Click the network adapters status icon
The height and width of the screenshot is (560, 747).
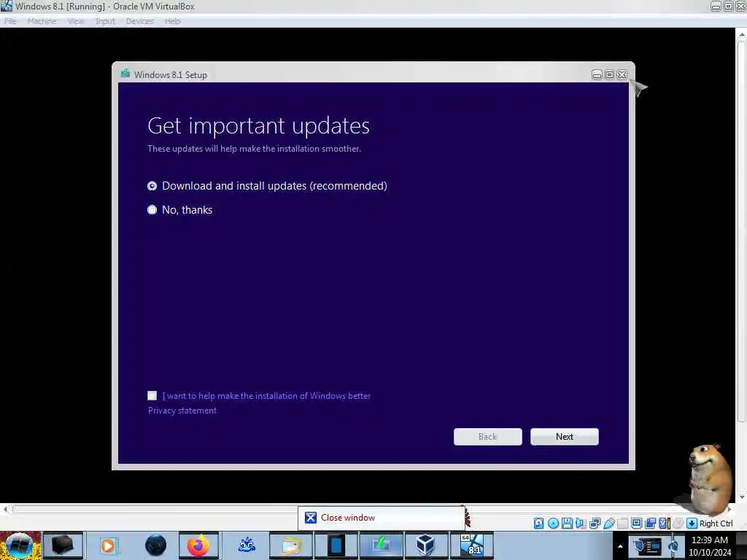tap(595, 524)
